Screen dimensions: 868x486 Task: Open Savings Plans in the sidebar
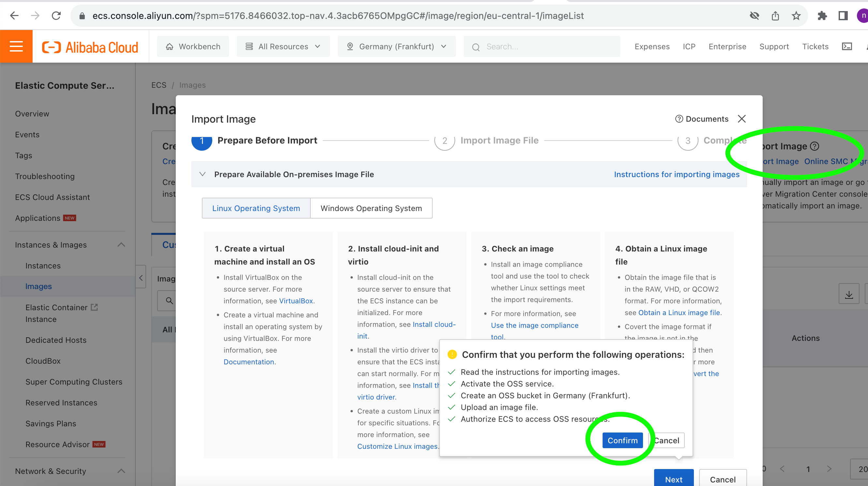pos(51,424)
